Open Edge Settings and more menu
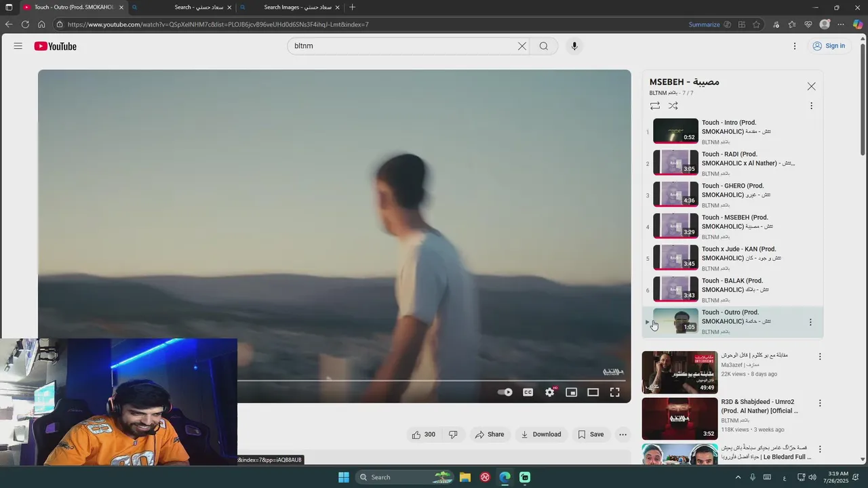Viewport: 868px width, 488px height. (842, 24)
